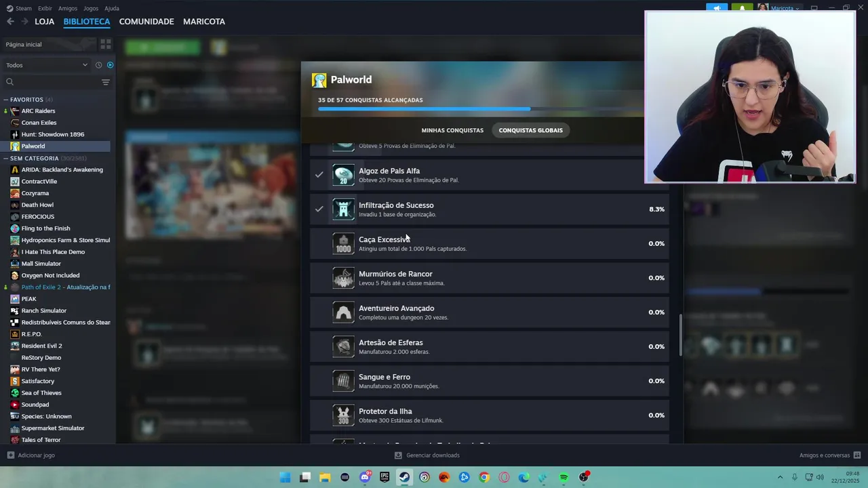Open the green notifications bell
Screen dimensions: 868x488
click(x=743, y=8)
